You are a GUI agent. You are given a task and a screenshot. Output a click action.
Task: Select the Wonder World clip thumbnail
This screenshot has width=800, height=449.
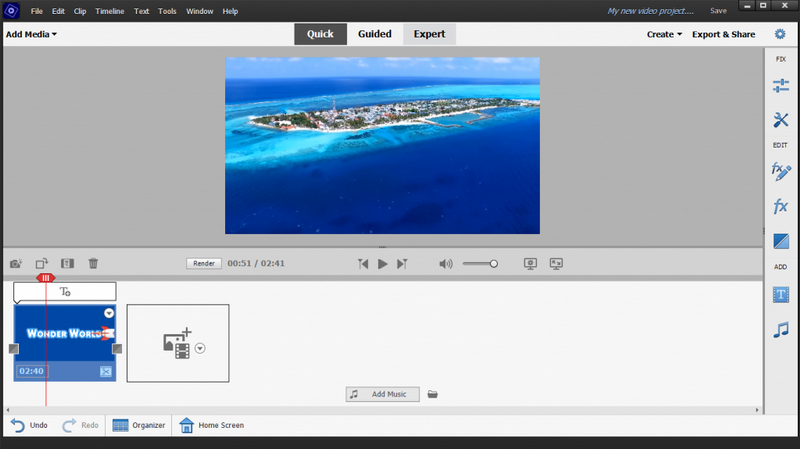65,334
